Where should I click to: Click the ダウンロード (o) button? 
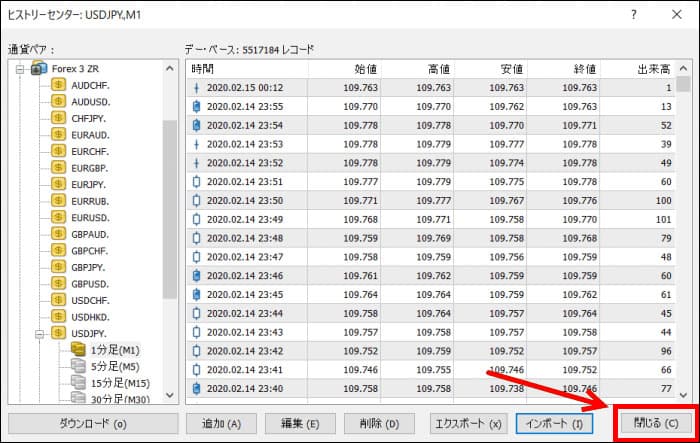[x=93, y=423]
